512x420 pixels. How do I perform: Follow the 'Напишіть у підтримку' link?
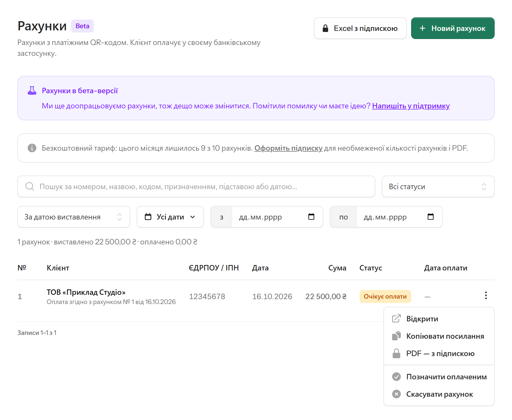tap(411, 106)
